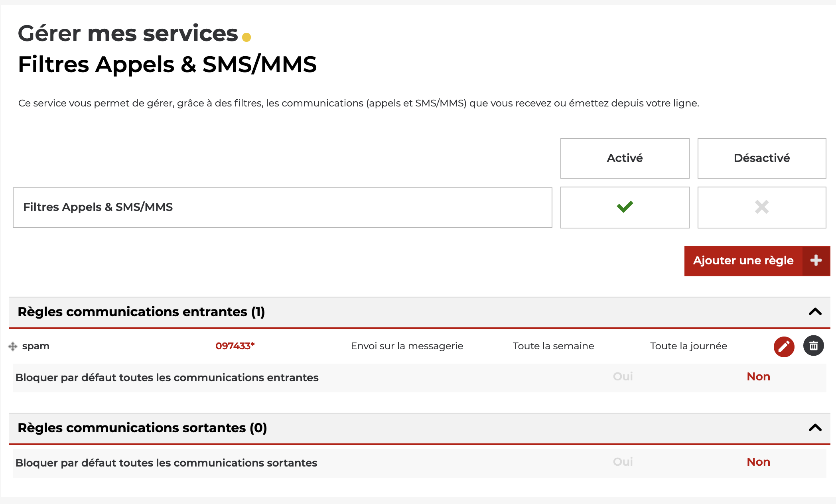The image size is (836, 504).
Task: Keep Non selected for blocking incoming communications
Action: click(x=758, y=376)
